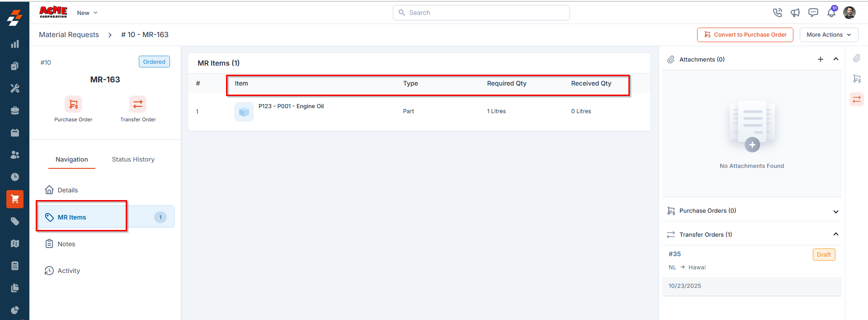Select MR Items in navigation
Image resolution: width=868 pixels, height=320 pixels.
pyautogui.click(x=105, y=217)
